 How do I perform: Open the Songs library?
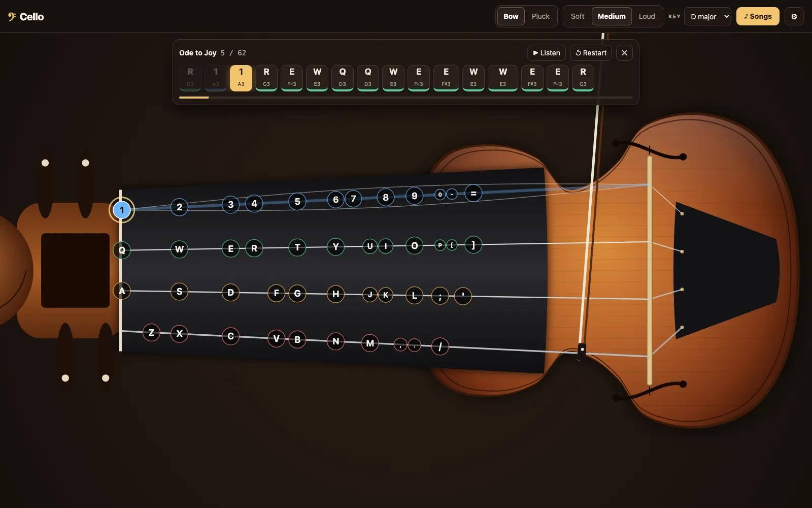coord(758,16)
